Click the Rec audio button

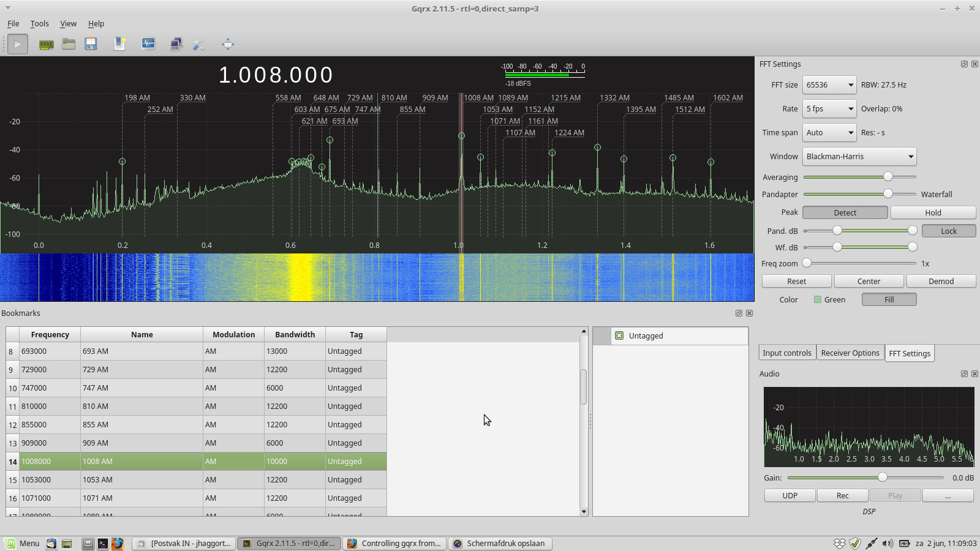843,495
